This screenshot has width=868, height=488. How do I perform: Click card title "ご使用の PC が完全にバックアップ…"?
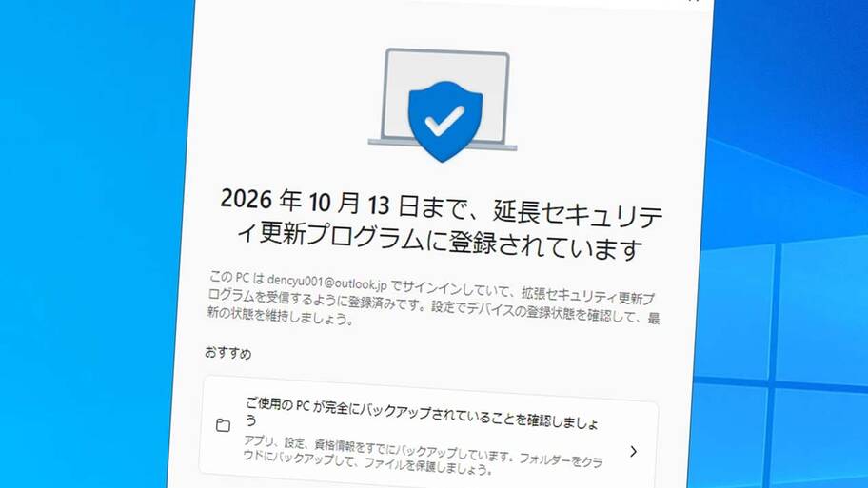point(421,412)
